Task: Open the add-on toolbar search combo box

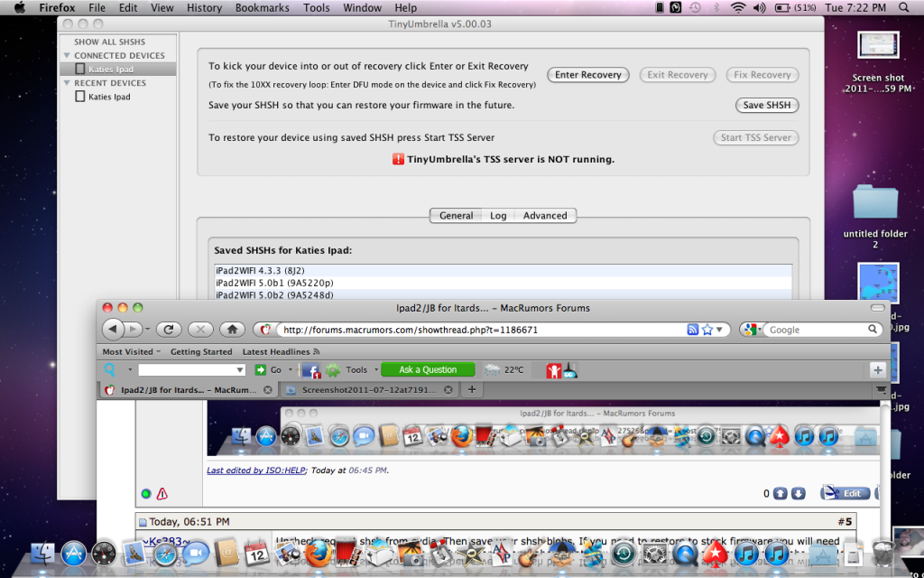Action: coord(191,369)
